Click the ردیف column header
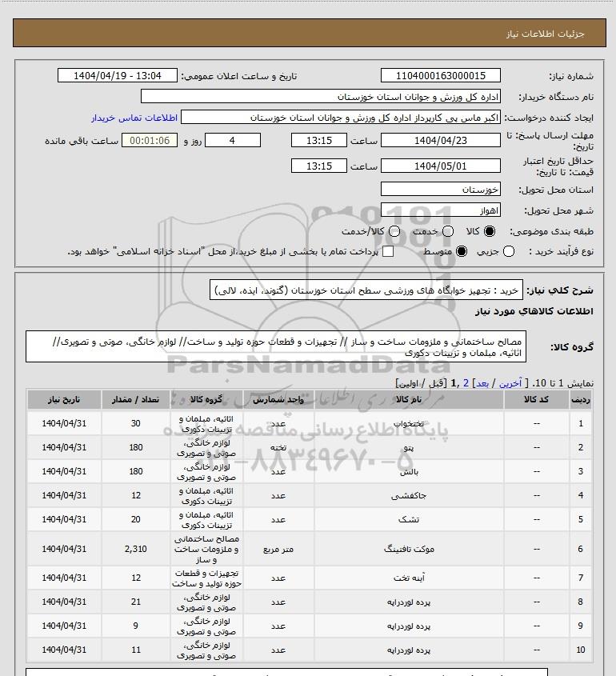Image resolution: width=616 pixels, height=676 pixels. coord(581,400)
